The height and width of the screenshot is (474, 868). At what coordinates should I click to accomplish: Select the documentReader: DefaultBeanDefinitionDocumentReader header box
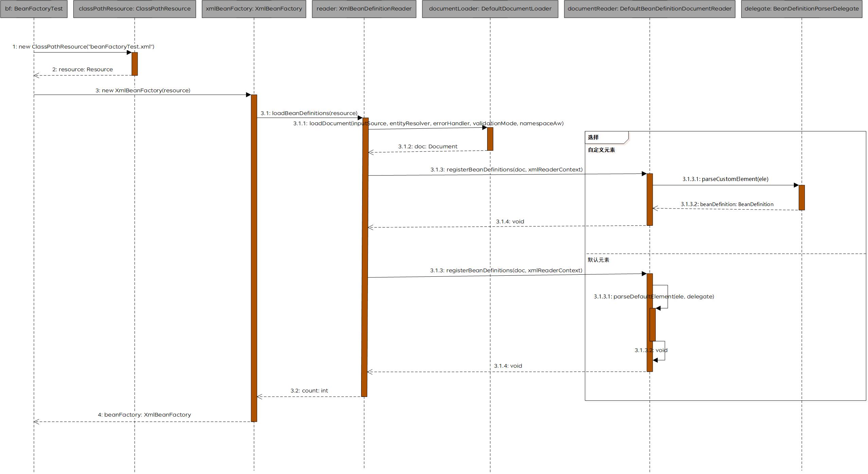(650, 9)
